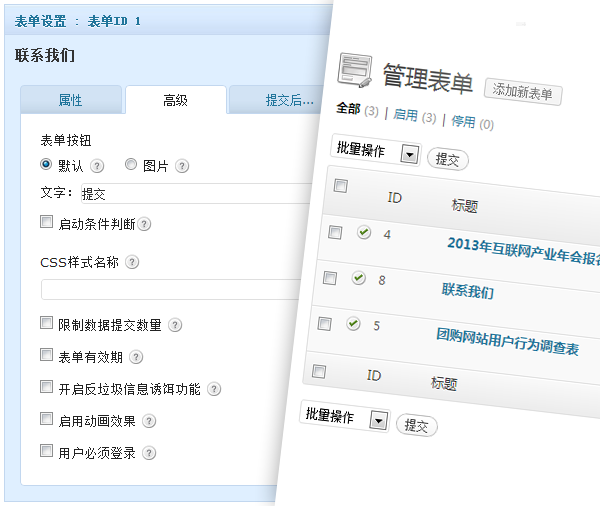Open the bottom 批量操作 dropdown
600x506 pixels.
coord(378,420)
